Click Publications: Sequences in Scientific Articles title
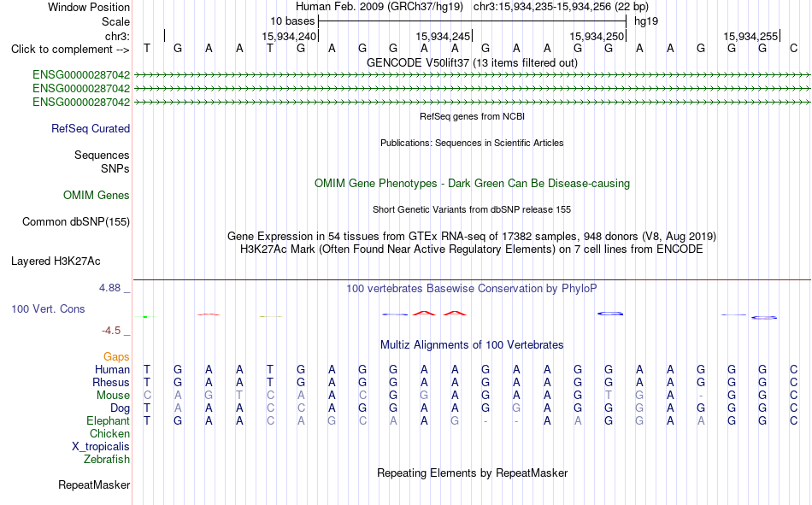Image resolution: width=812 pixels, height=505 pixels. tap(472, 143)
